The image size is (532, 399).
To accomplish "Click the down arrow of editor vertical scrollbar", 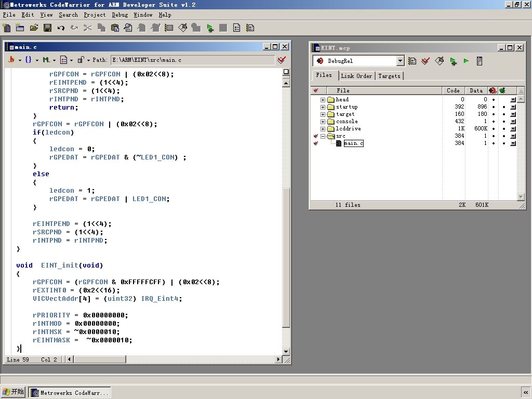I will click(x=286, y=352).
